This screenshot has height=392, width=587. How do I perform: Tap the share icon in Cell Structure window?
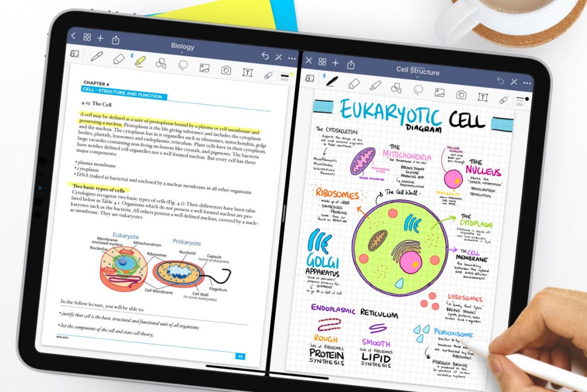(351, 64)
